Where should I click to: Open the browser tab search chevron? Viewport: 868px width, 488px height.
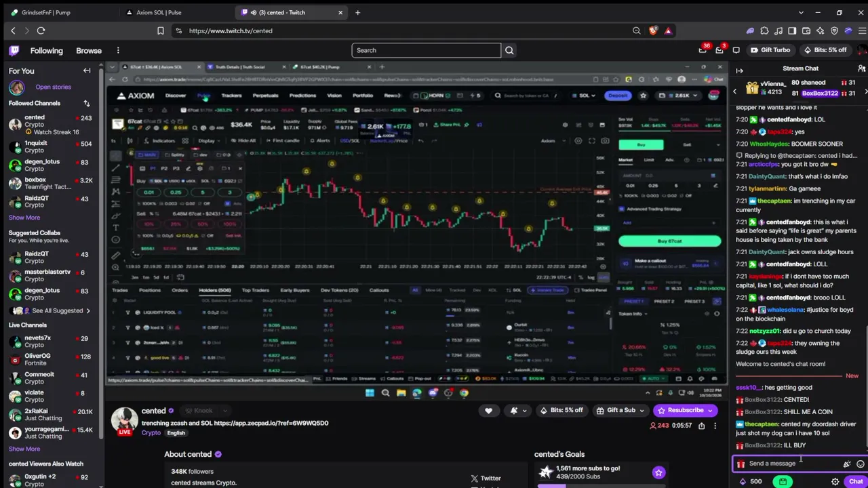point(801,12)
